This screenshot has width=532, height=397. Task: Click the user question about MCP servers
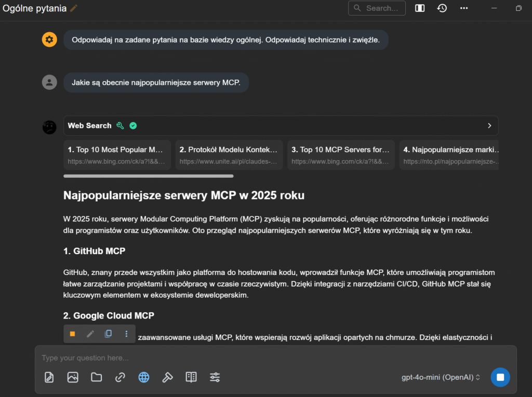click(156, 83)
